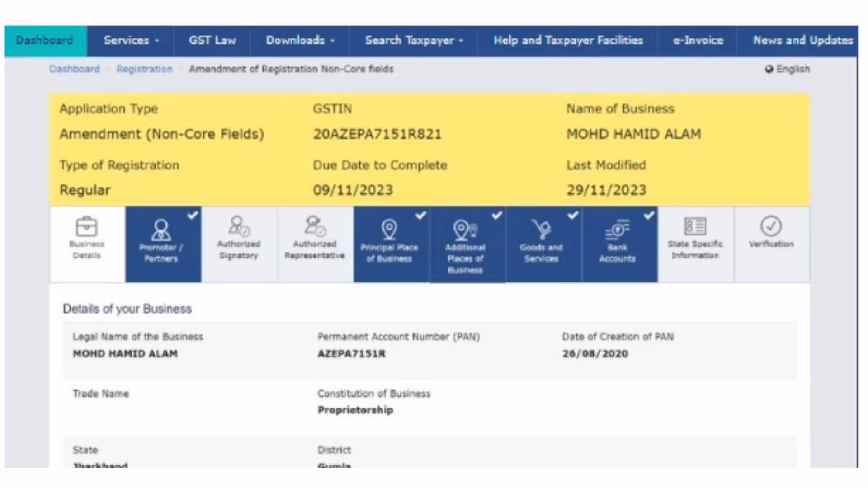The width and height of the screenshot is (868, 488).
Task: Open Help and Taxpayer Facilities
Action: pyautogui.click(x=568, y=41)
